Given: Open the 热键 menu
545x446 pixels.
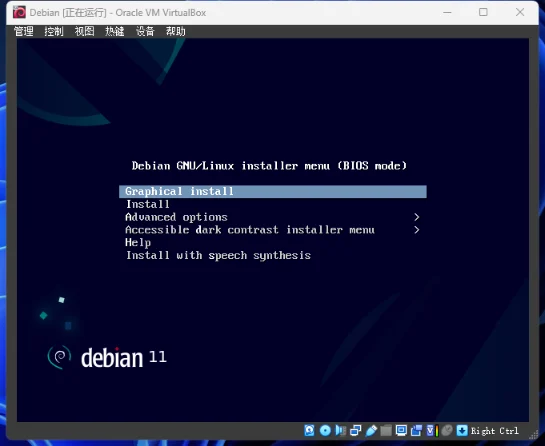Looking at the screenshot, I should [x=115, y=31].
